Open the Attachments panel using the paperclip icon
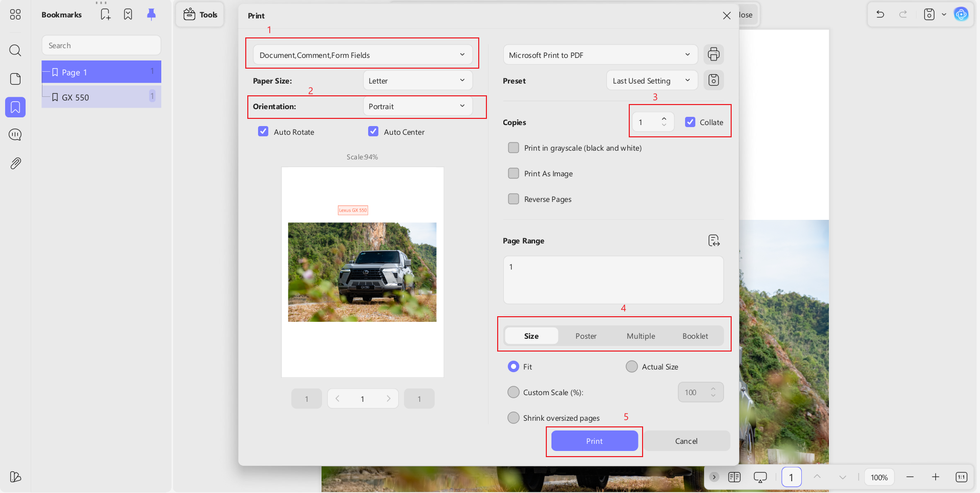This screenshot has width=980, height=493. point(15,163)
